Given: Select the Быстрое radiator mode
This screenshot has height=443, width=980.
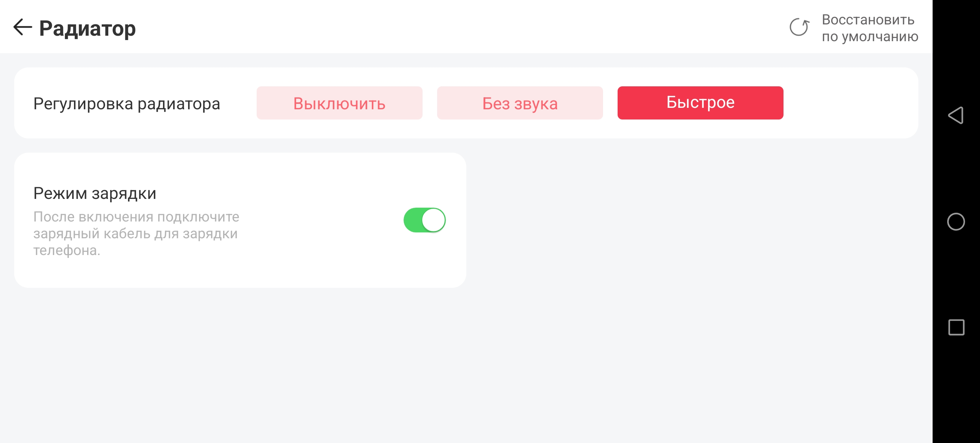Looking at the screenshot, I should [700, 103].
